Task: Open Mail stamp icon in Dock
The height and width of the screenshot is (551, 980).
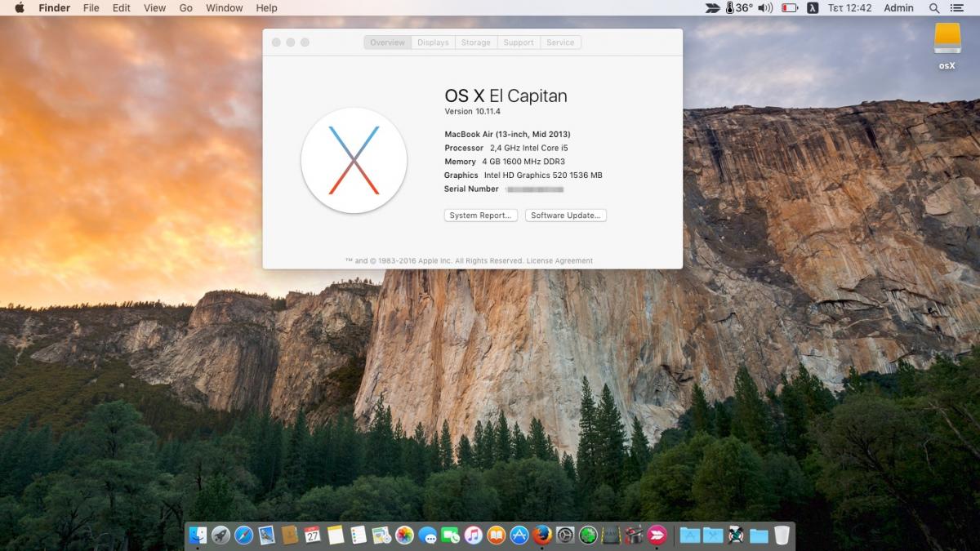Action: click(x=266, y=535)
